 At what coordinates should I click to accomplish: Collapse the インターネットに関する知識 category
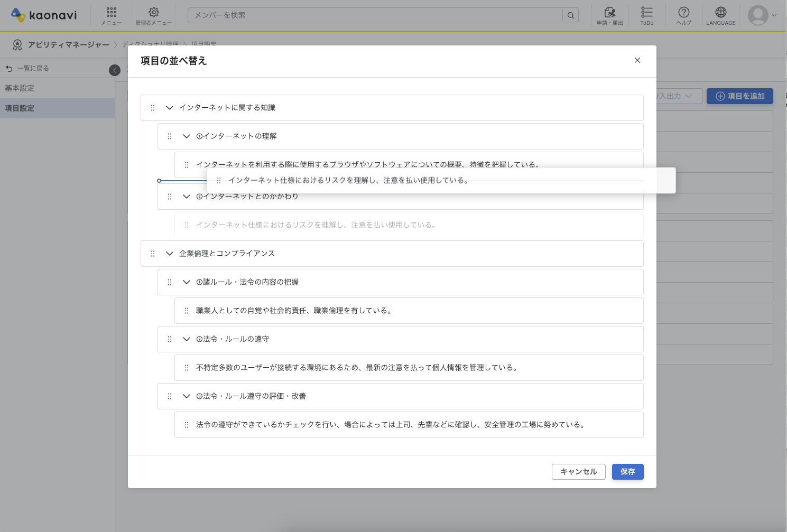170,108
